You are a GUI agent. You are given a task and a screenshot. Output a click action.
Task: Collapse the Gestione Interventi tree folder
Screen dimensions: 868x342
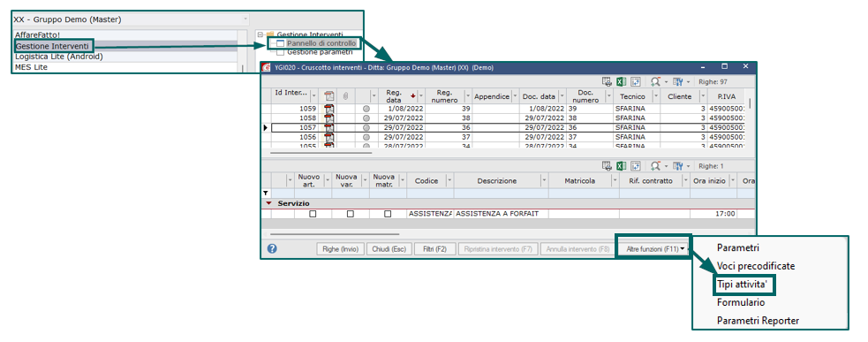260,34
